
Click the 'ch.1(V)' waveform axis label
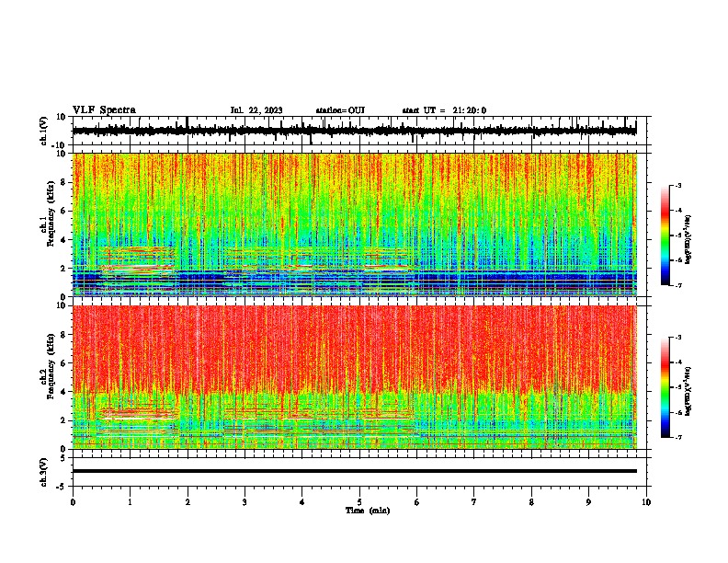44,131
